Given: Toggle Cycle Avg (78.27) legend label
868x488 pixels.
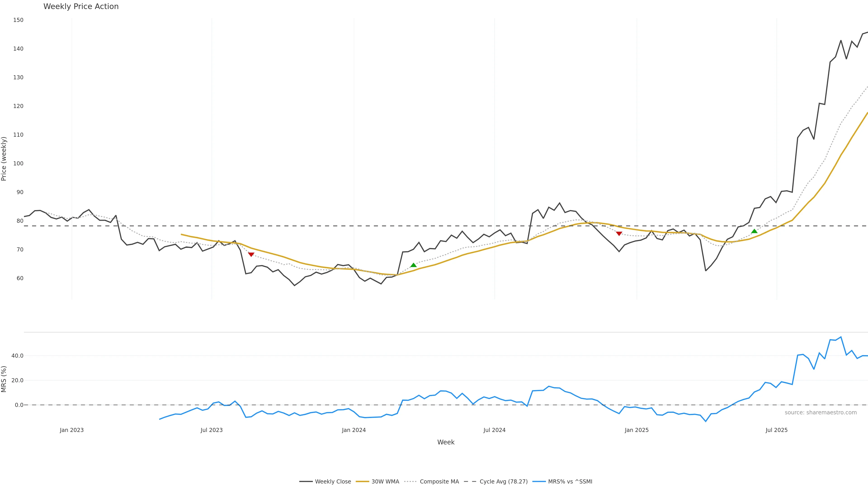Looking at the screenshot, I should 503,482.
